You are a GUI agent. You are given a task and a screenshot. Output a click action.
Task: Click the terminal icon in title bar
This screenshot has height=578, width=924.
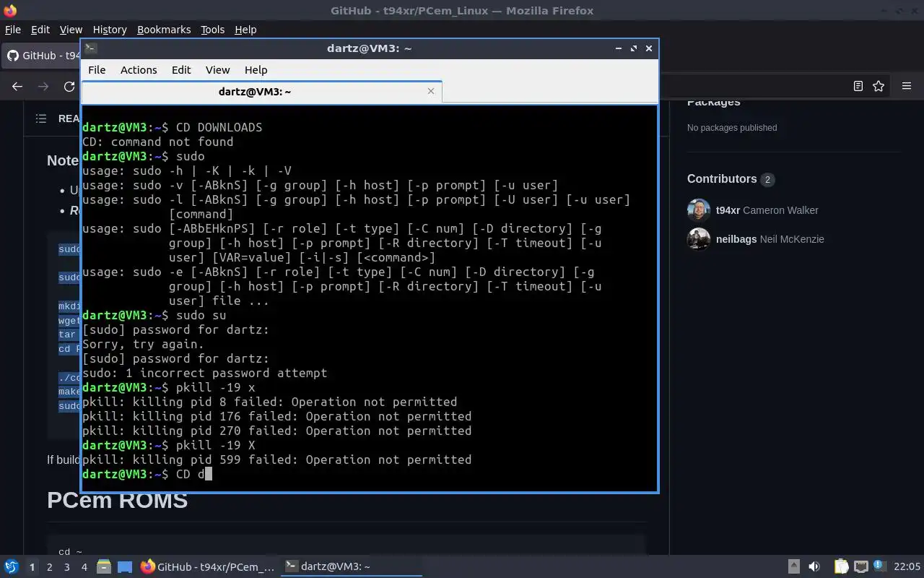click(x=90, y=48)
